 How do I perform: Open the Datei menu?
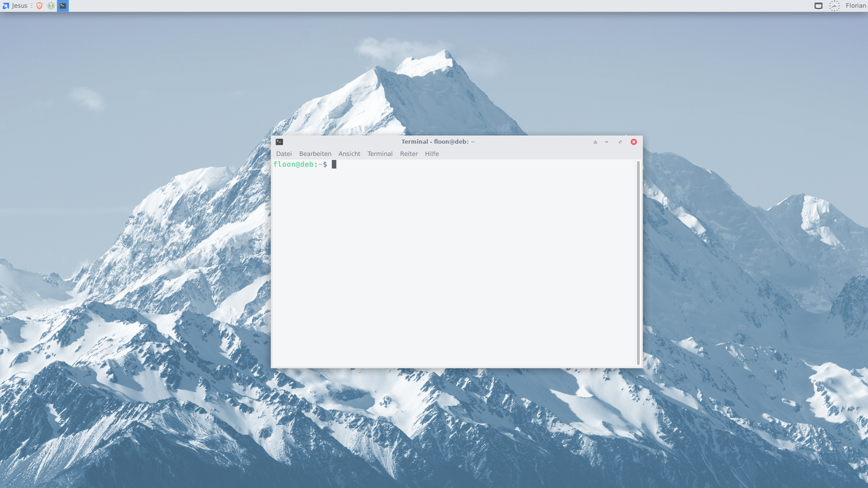284,154
